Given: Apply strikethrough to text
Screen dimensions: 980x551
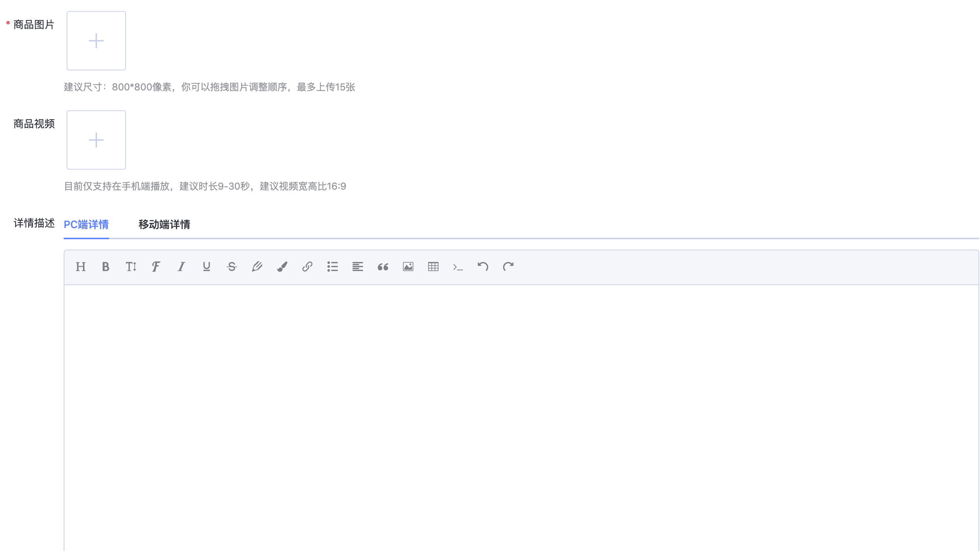Looking at the screenshot, I should point(231,267).
